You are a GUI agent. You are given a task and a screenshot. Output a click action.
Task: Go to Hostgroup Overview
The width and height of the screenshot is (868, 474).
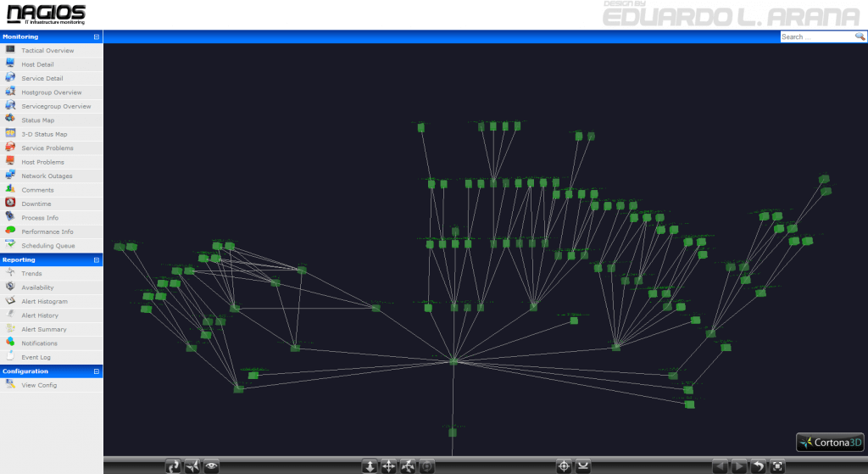(x=51, y=92)
